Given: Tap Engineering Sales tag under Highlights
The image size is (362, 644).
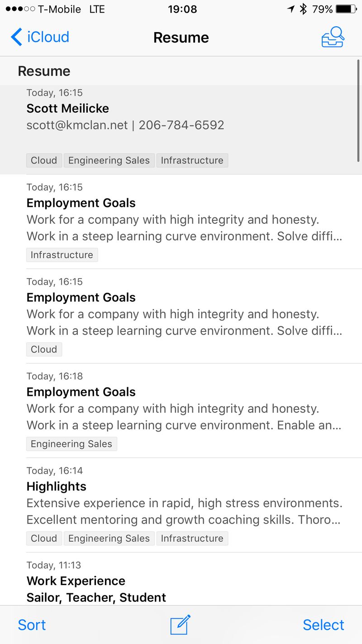Looking at the screenshot, I should (109, 538).
